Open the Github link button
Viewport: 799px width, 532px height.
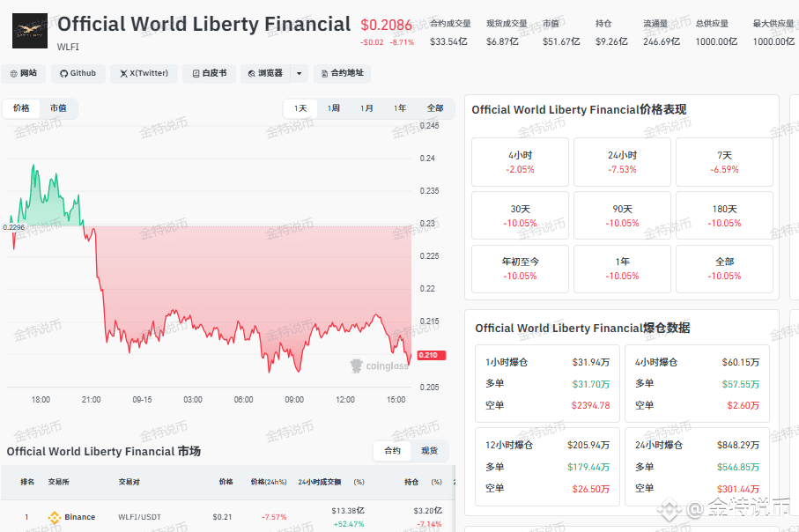tap(78, 73)
